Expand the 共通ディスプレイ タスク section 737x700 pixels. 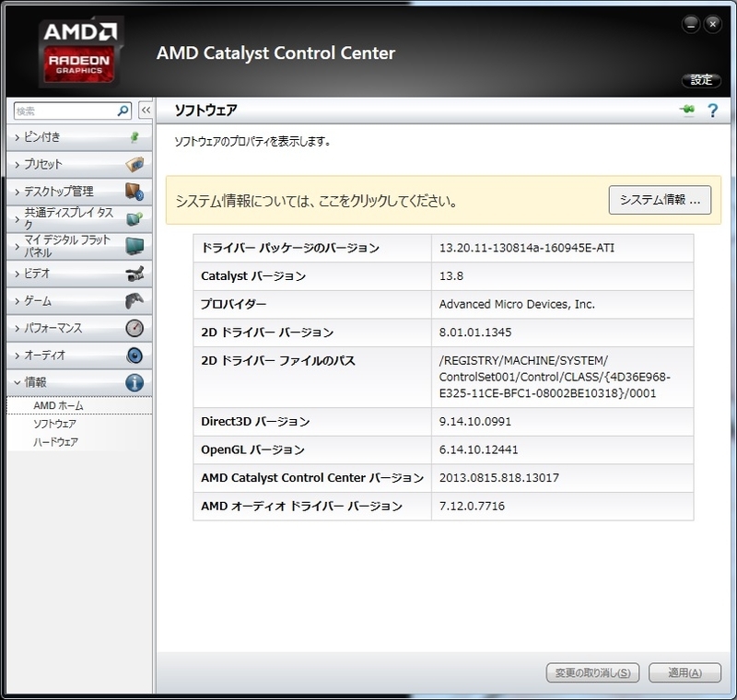click(79, 219)
